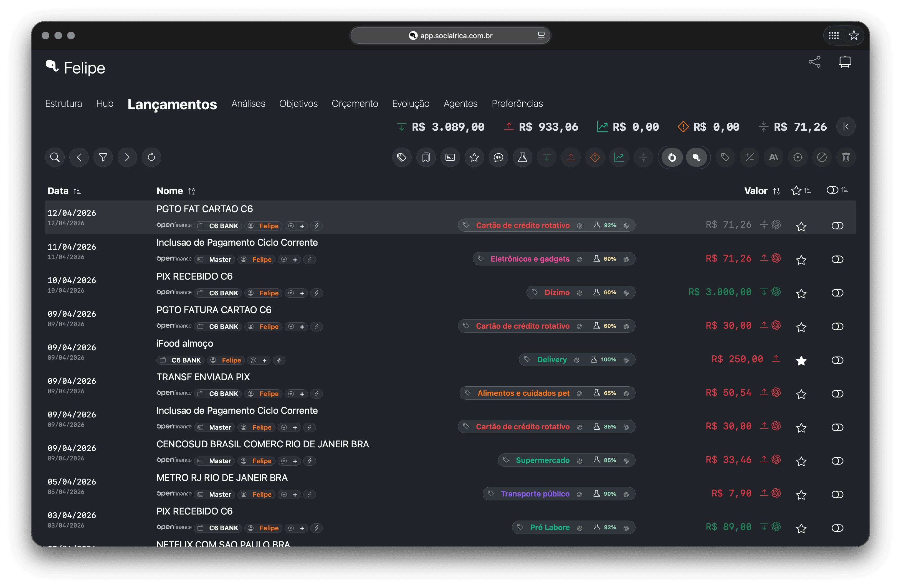
Task: Switch to the Análises tab
Action: pos(248,103)
